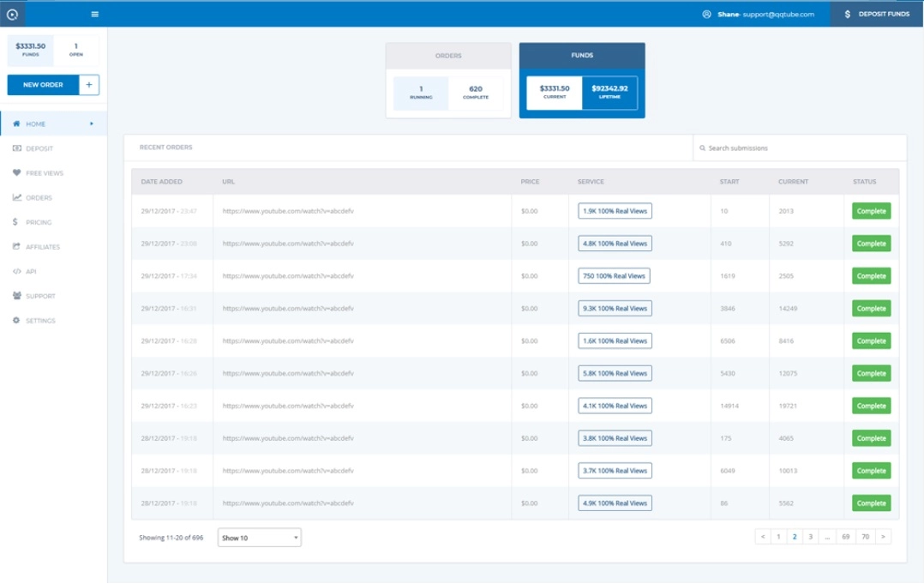This screenshot has height=584, width=924.
Task: Open the Orders menu item in sidebar
Action: pyautogui.click(x=54, y=197)
